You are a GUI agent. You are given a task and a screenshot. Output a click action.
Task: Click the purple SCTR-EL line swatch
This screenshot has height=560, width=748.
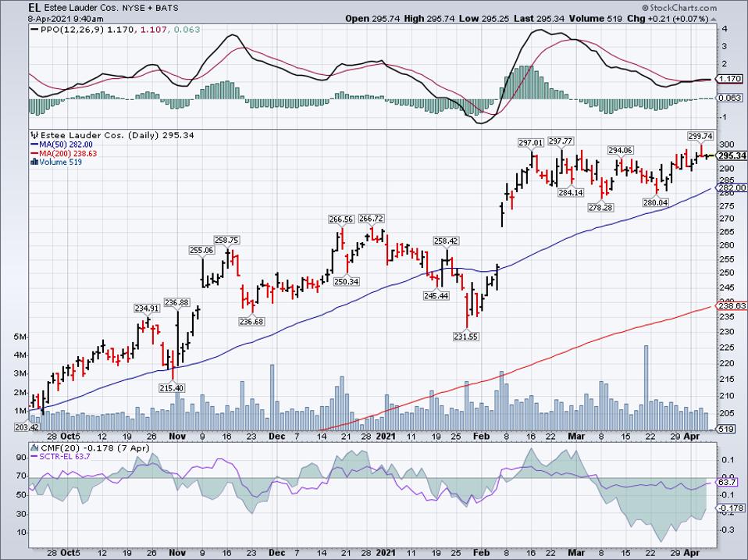[34, 456]
